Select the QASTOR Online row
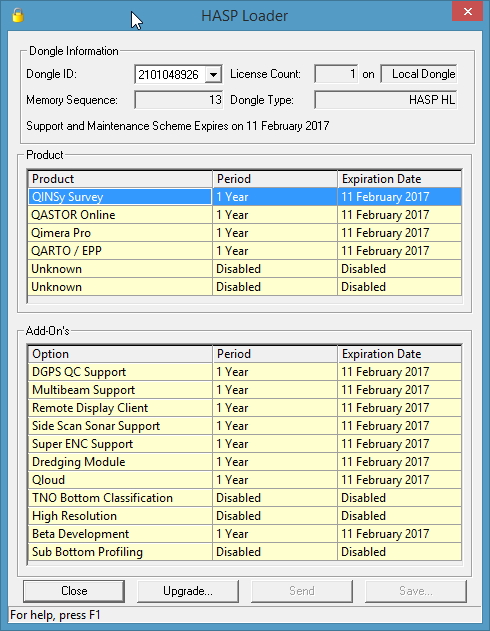 (x=245, y=215)
